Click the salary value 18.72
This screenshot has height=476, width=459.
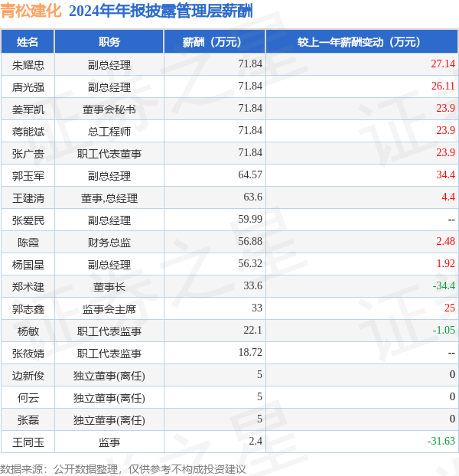[x=250, y=352]
